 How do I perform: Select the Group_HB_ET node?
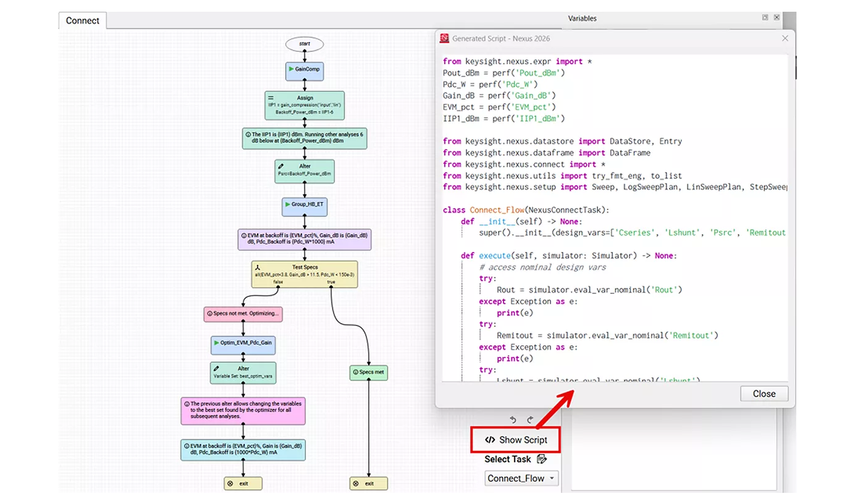[305, 206]
